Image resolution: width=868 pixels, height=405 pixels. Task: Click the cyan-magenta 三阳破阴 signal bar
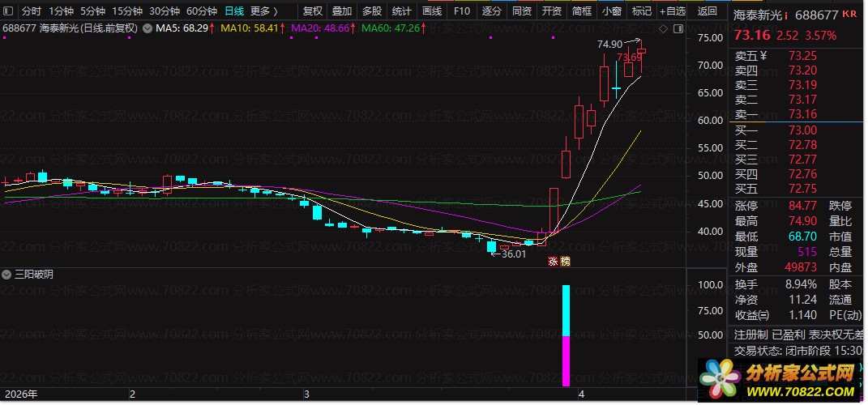(x=566, y=335)
